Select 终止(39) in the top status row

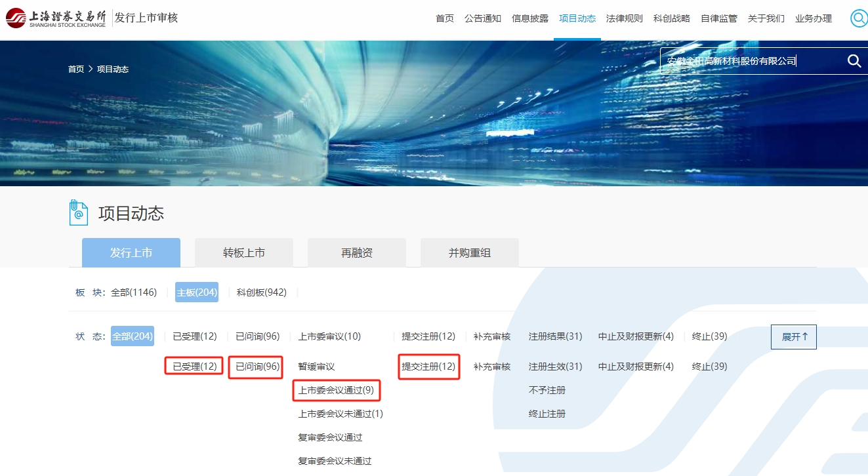point(709,336)
